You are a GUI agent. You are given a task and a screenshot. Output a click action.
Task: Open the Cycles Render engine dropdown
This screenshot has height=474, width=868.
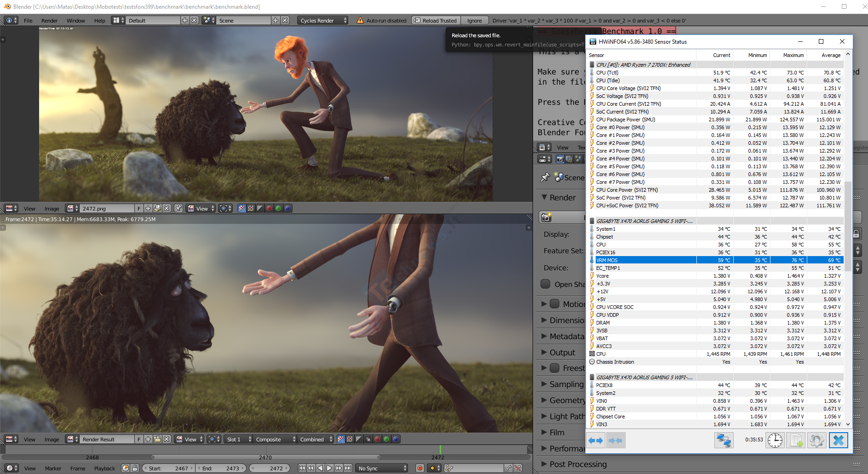click(x=323, y=21)
